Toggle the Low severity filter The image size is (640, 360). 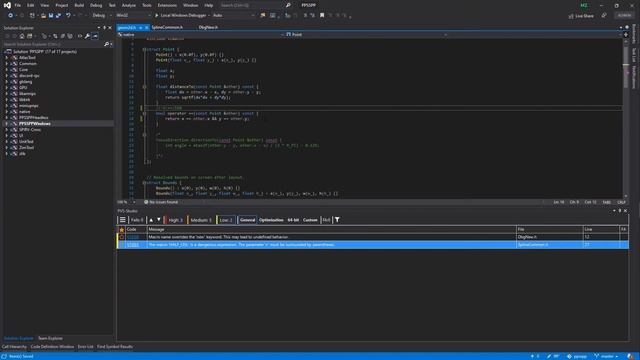pos(225,220)
